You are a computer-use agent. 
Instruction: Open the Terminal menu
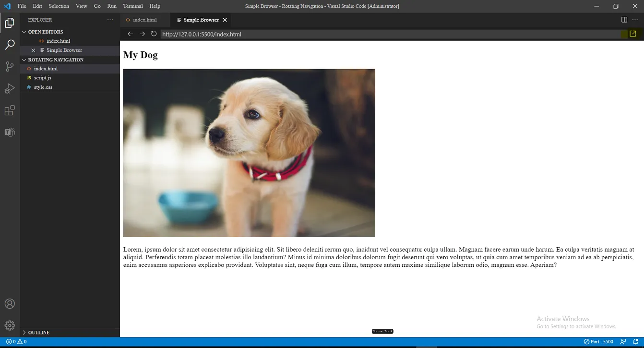[133, 6]
